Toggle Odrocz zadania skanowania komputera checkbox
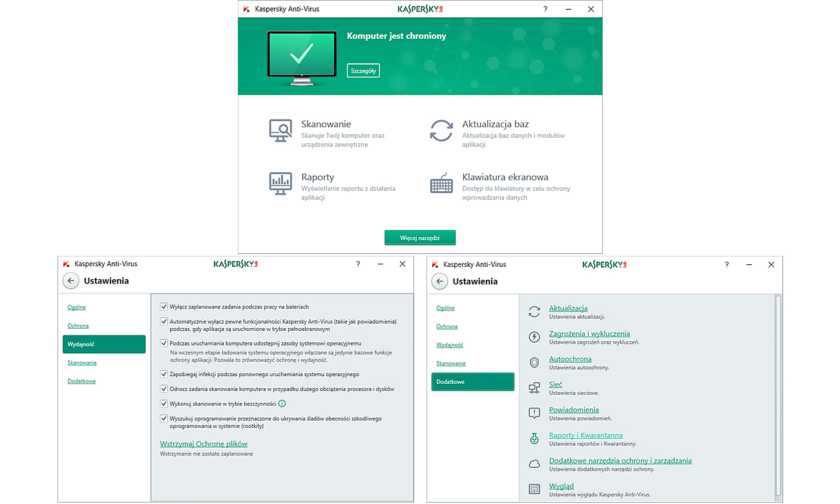Viewport: 840px width, 504px height. (163, 389)
